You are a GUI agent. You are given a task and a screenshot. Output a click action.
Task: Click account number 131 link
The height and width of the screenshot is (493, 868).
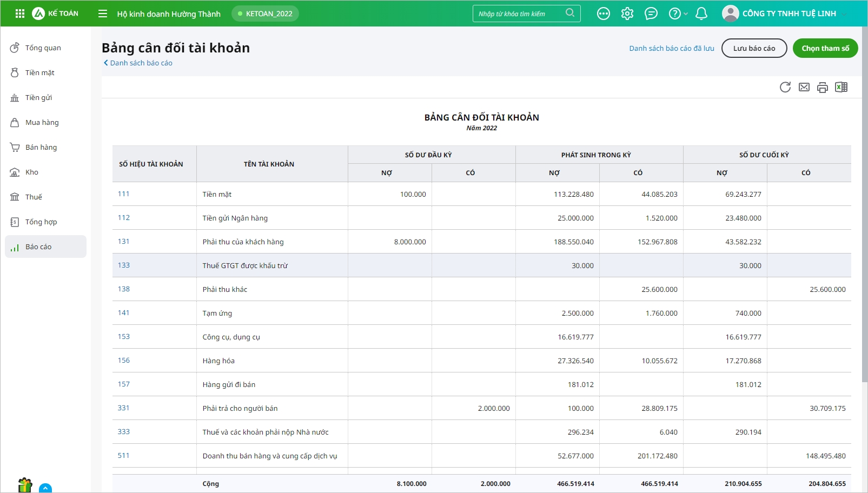pos(124,242)
